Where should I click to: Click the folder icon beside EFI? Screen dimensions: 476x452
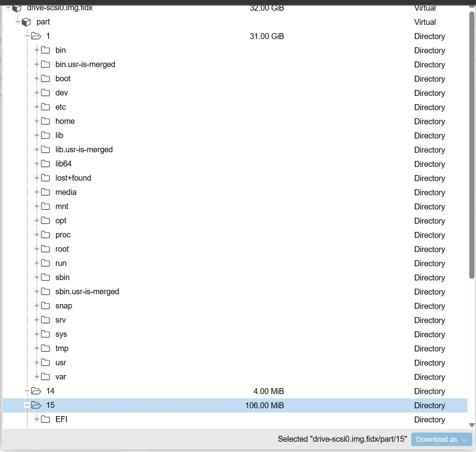pos(45,419)
